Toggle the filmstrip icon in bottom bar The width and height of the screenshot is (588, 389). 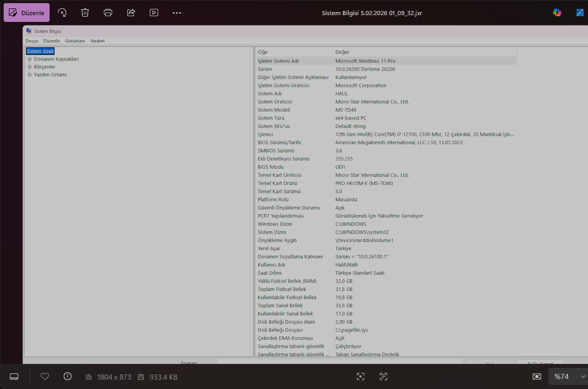[x=14, y=376]
